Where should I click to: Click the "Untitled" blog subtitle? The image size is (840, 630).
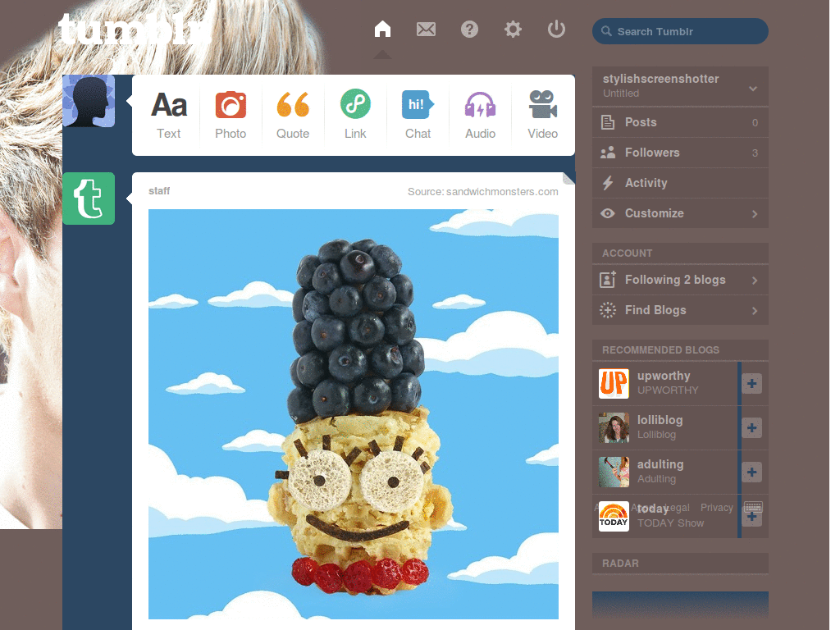621,94
